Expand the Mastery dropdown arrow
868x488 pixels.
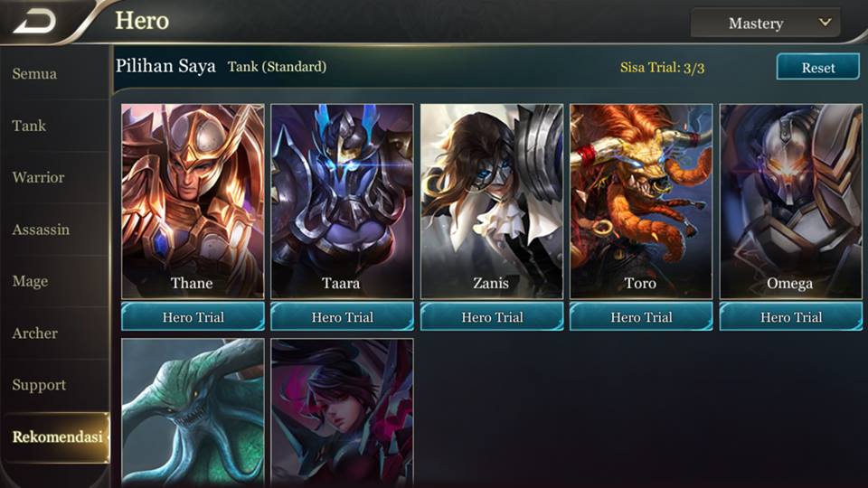[x=825, y=23]
